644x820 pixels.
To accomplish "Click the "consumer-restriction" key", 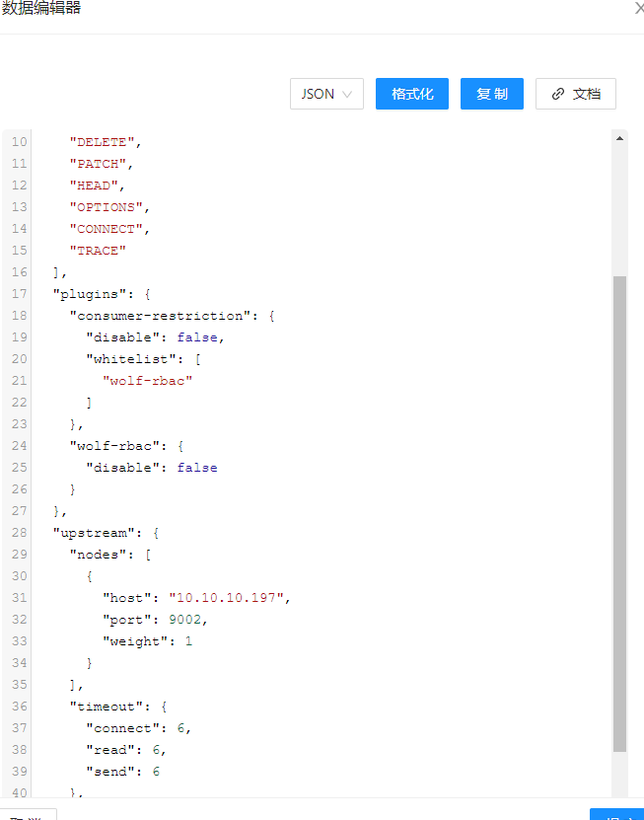I will [x=160, y=316].
